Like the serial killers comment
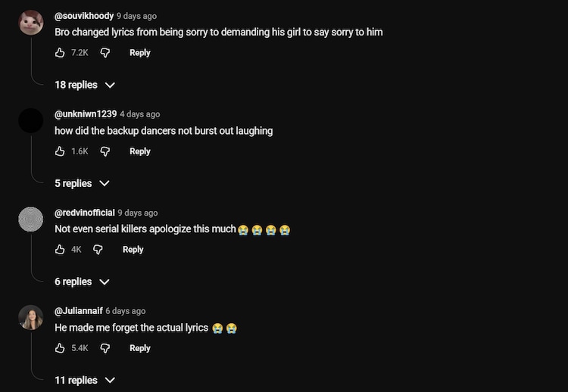 click(x=60, y=250)
